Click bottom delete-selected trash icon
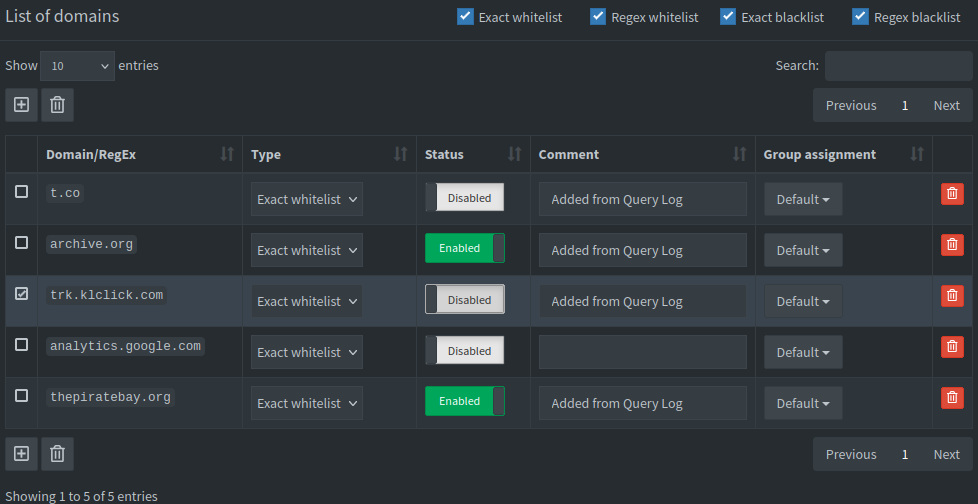This screenshot has height=504, width=978. point(57,454)
